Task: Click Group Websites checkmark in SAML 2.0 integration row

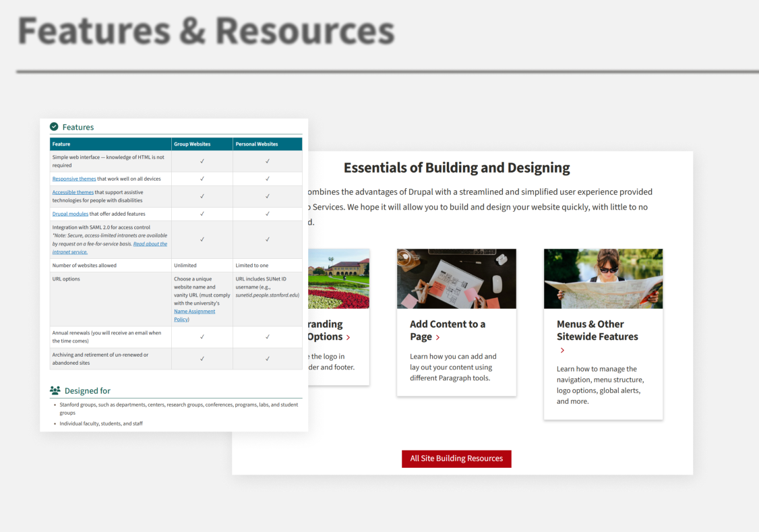Action: coord(202,239)
